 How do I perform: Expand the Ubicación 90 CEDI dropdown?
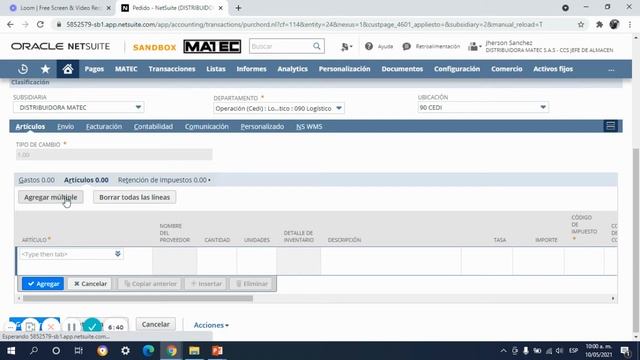click(543, 107)
